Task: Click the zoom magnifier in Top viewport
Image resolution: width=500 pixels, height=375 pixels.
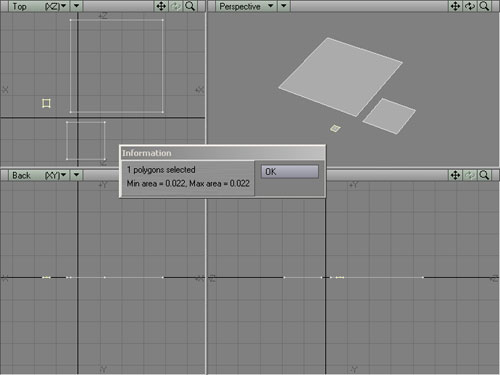Action: point(190,6)
